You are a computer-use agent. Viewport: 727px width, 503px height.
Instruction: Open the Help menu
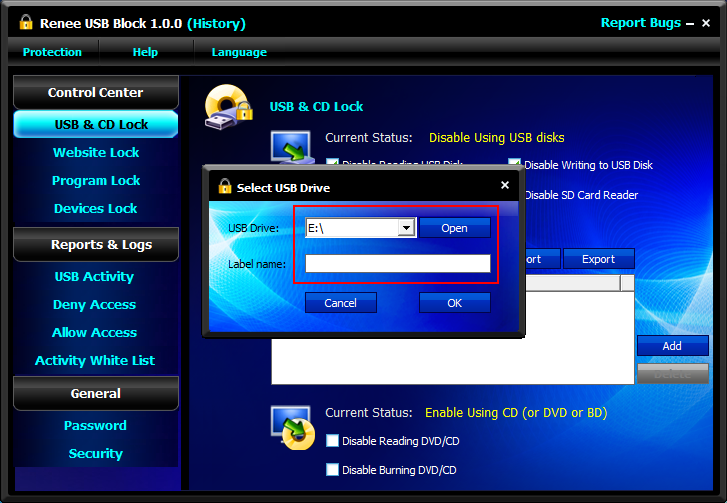pos(145,52)
